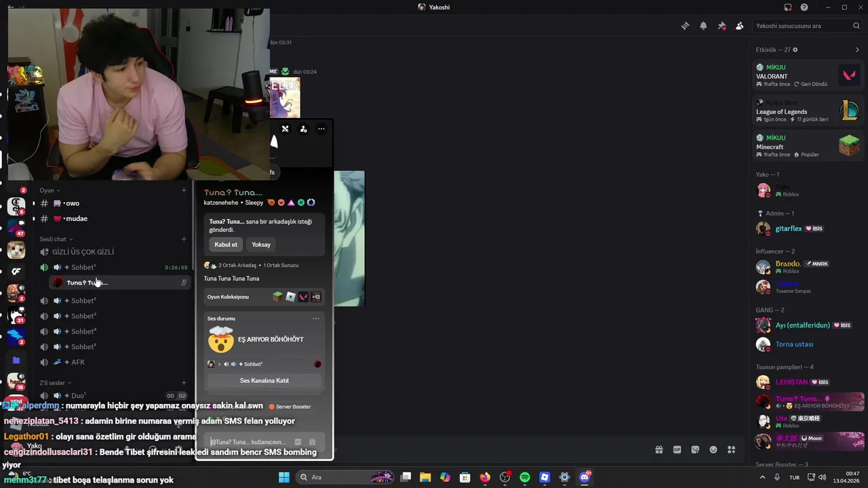This screenshot has width=868, height=488.
Task: Open the gift icon in chat bar
Action: pos(658,449)
